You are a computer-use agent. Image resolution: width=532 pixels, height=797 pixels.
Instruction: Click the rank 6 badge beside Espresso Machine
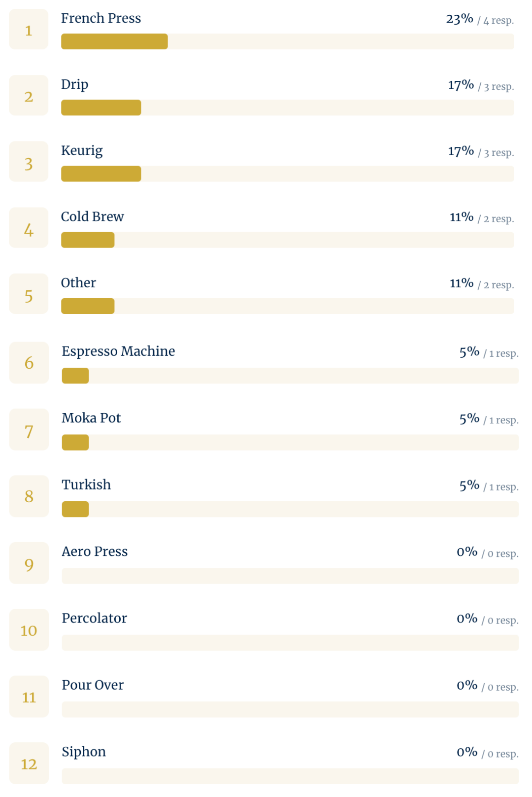pos(29,362)
